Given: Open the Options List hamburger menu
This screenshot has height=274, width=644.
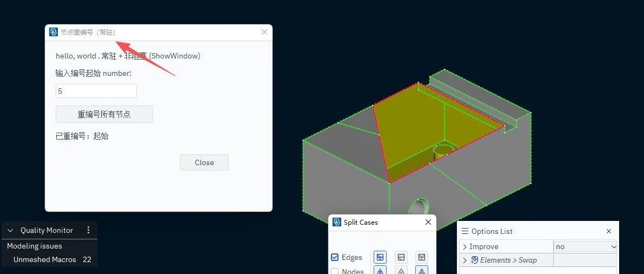Looking at the screenshot, I should click(465, 231).
